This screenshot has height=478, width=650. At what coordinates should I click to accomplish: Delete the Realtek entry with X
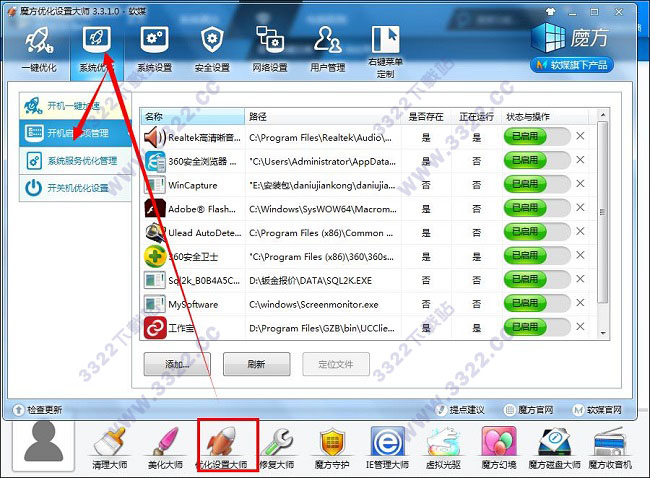[x=580, y=136]
